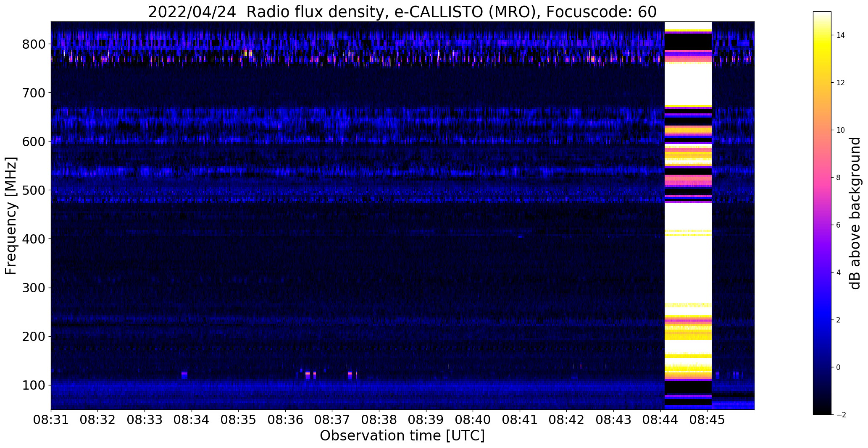Click the colorbar tick value 12
The width and height of the screenshot is (868, 448).
pyautogui.click(x=841, y=83)
